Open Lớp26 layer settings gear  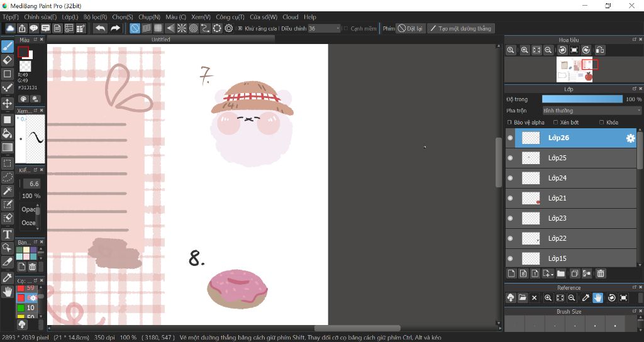tap(630, 138)
